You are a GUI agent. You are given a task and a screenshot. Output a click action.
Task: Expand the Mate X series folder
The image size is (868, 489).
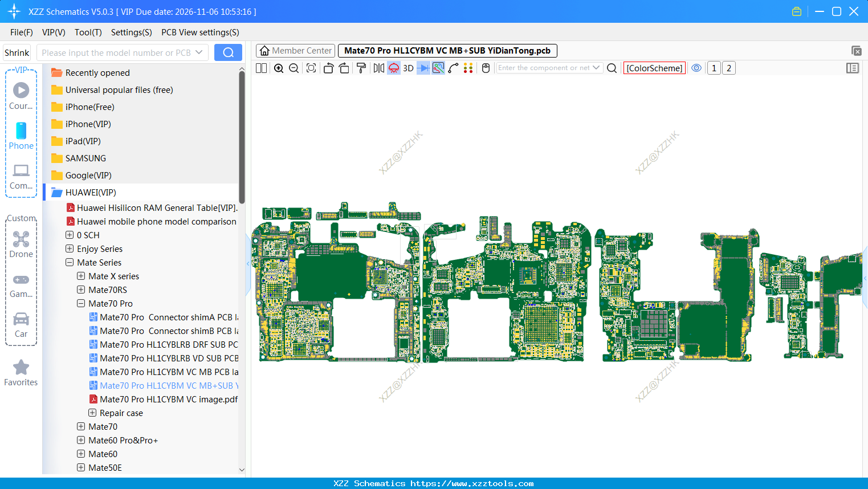pos(81,276)
